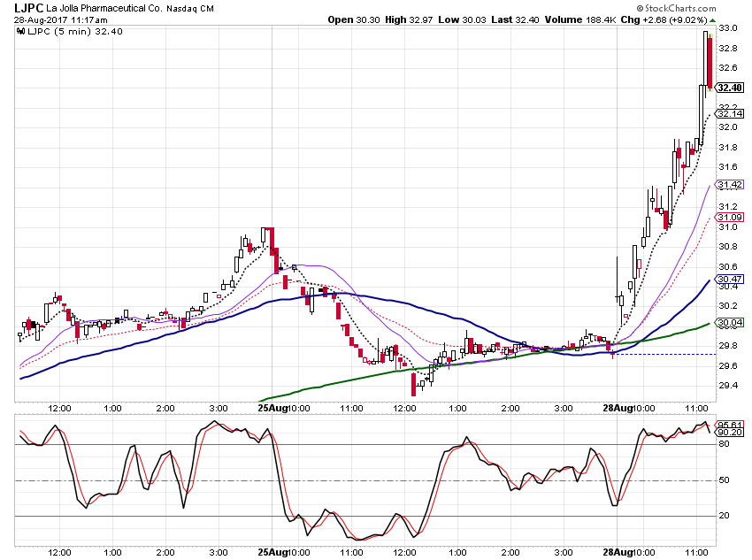This screenshot has width=752, height=560.
Task: Click the Chg +2.68 (+9.02%) value
Action: point(664,20)
